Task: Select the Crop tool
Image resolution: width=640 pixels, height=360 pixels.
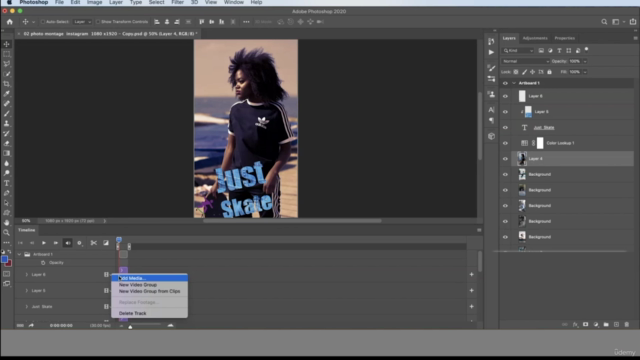Action: pyautogui.click(x=7, y=84)
